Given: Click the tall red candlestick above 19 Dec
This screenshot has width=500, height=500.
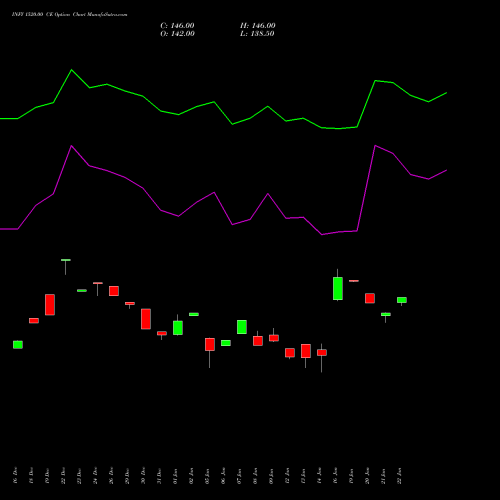Looking at the screenshot, I should tap(50, 305).
